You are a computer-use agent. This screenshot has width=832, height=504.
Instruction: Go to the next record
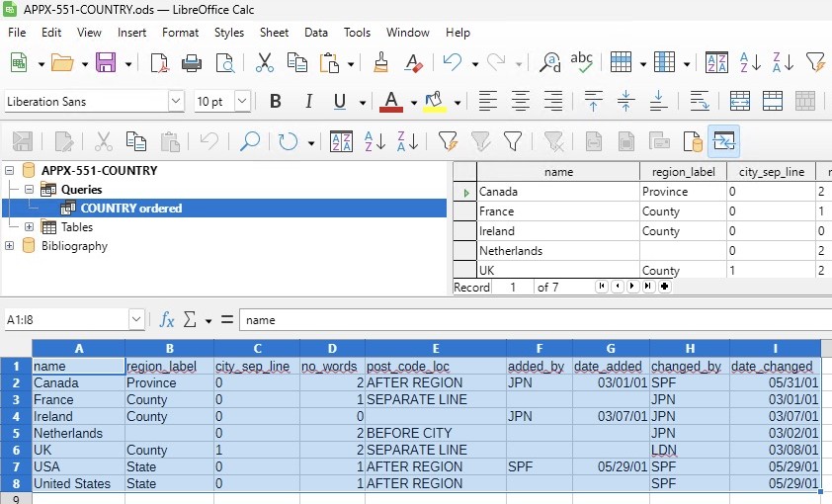coord(632,287)
